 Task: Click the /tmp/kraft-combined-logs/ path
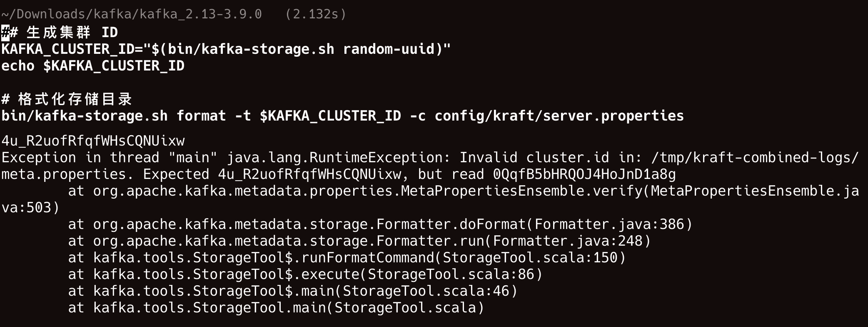(755, 158)
